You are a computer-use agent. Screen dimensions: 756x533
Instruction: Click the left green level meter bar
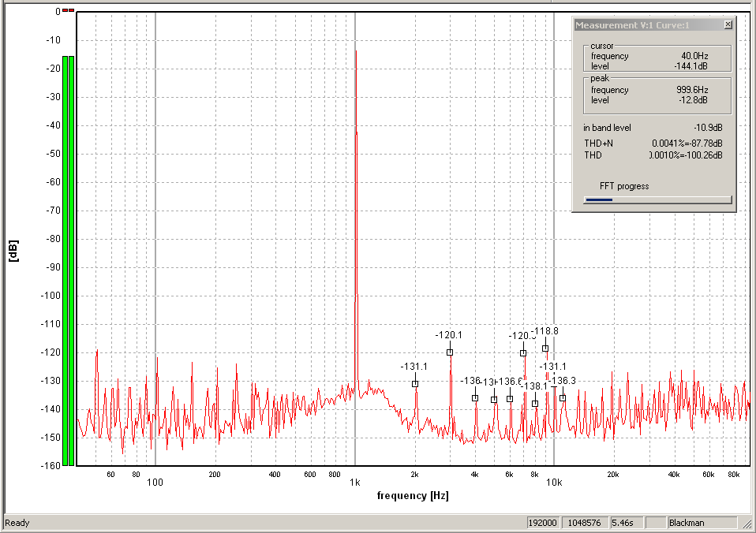tap(65, 260)
